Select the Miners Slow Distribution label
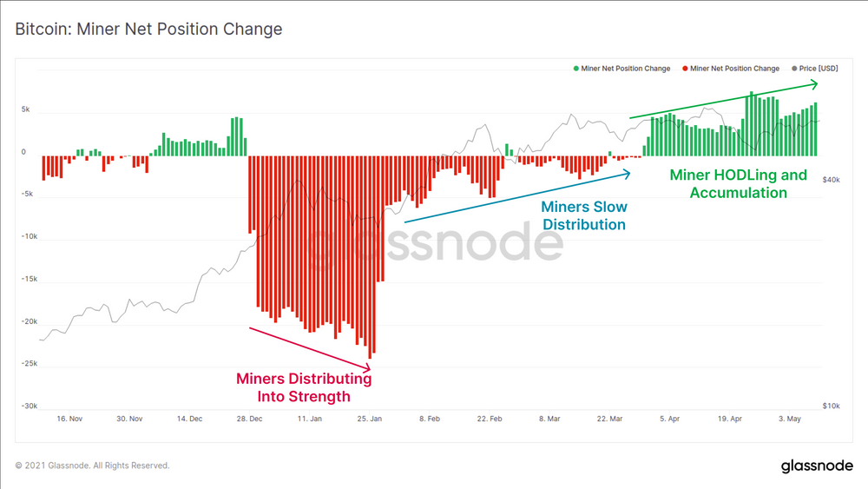This screenshot has height=489, width=868. [x=584, y=215]
